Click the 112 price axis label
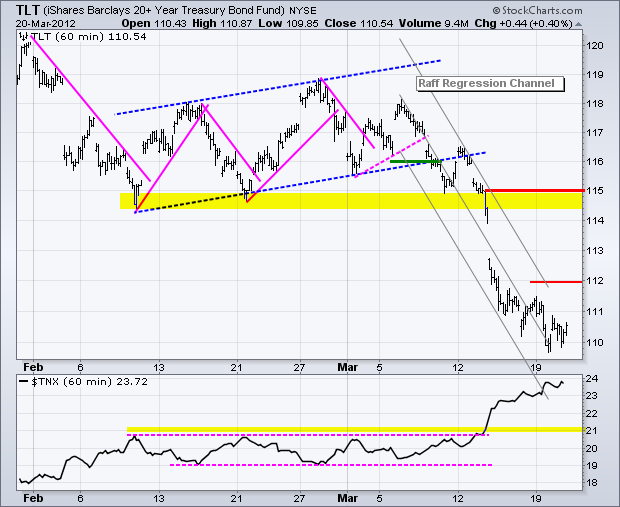620x507 pixels. (595, 281)
